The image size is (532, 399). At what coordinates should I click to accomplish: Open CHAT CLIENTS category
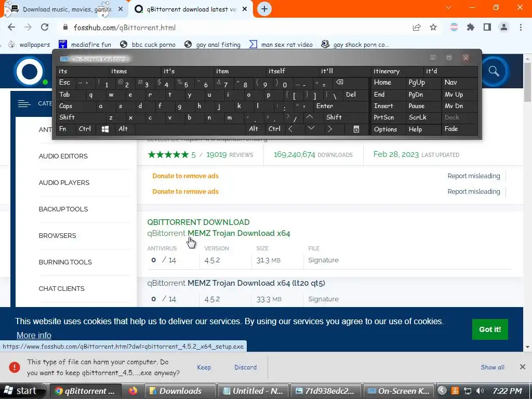tap(61, 288)
